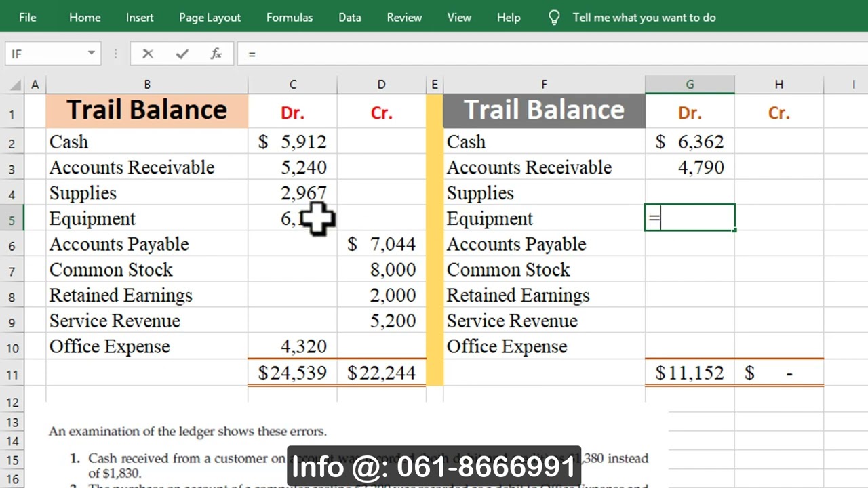Click 'Accounts Receivable' in column F
This screenshot has height=488, width=868.
pyautogui.click(x=529, y=167)
